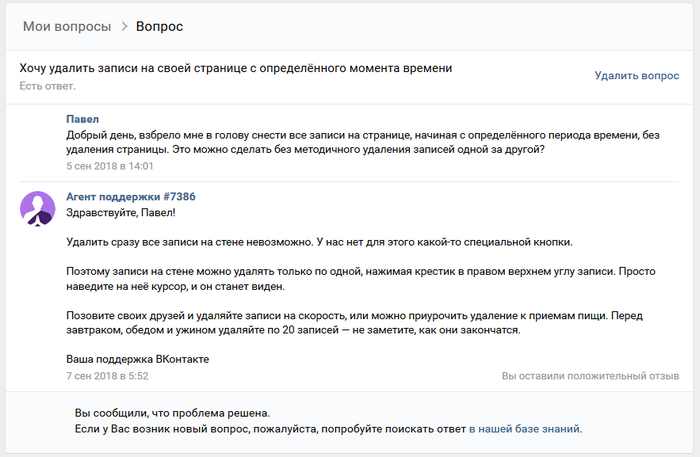Open Павел's profile name link
This screenshot has width=700, height=457.
pos(82,119)
